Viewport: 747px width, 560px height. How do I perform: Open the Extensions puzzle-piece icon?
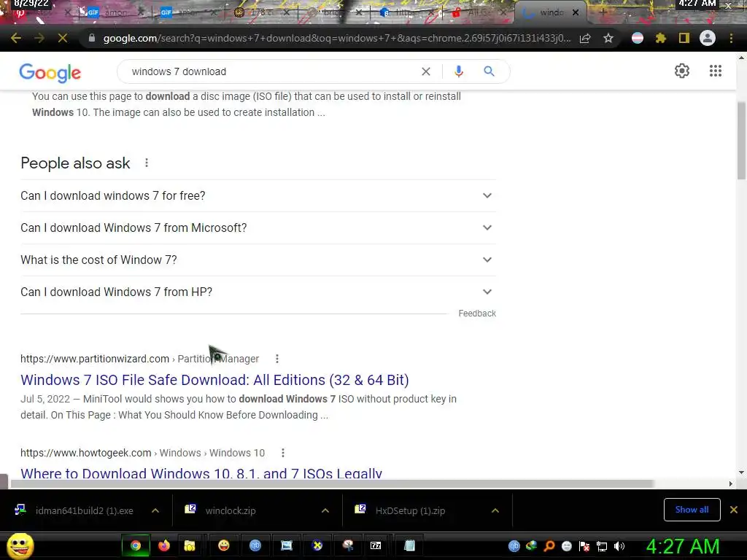pyautogui.click(x=661, y=38)
